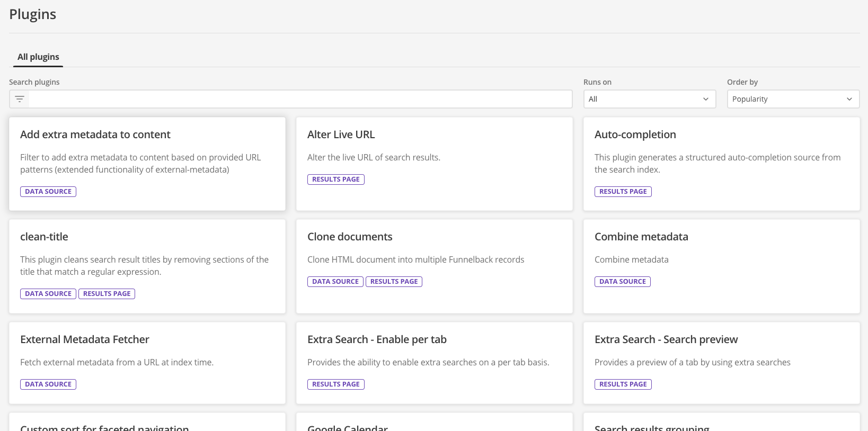
Task: Open the Clone documents plugin
Action: [350, 237]
